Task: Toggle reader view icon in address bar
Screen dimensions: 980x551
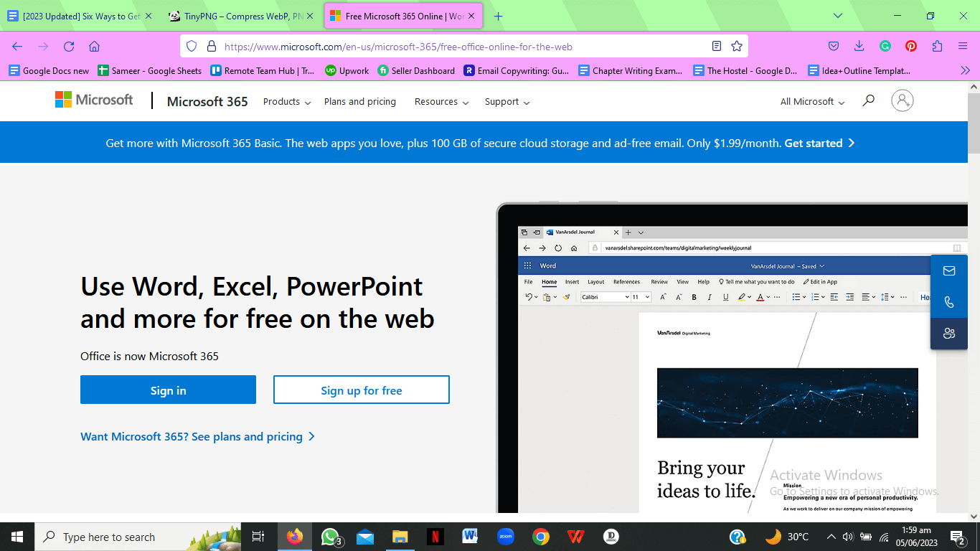Action: [716, 46]
